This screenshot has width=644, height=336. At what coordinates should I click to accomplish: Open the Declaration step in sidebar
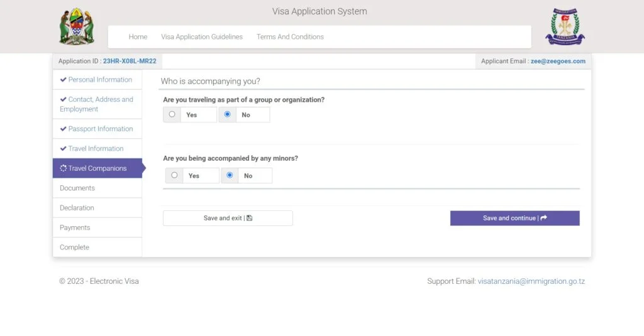click(77, 208)
